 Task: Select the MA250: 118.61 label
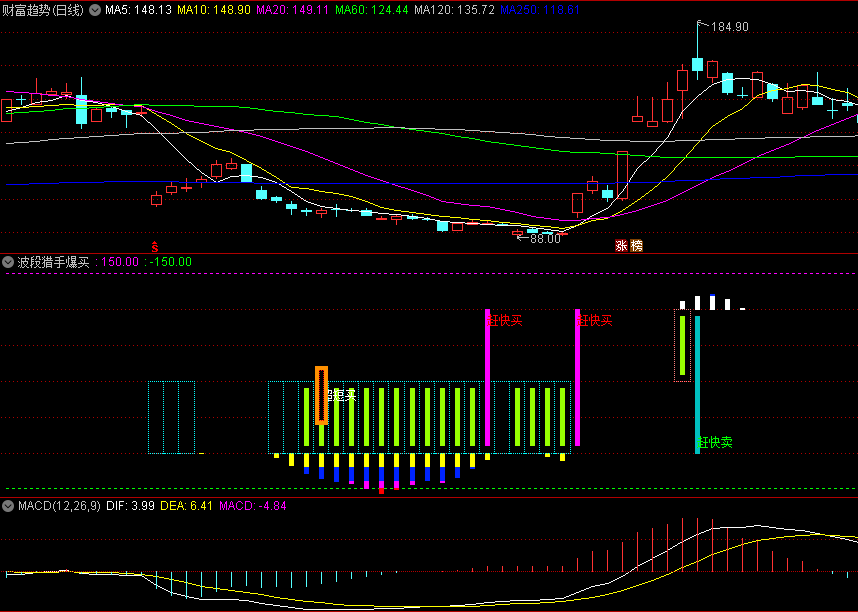540,10
